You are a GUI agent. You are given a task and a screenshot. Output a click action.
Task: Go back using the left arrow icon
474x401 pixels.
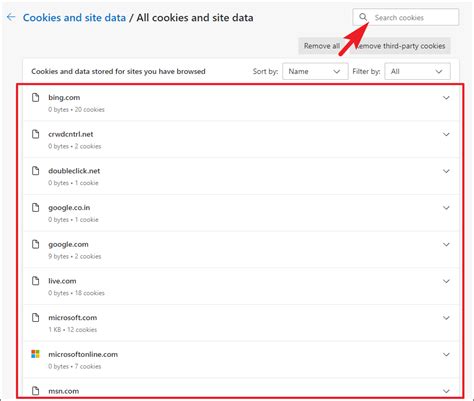11,17
